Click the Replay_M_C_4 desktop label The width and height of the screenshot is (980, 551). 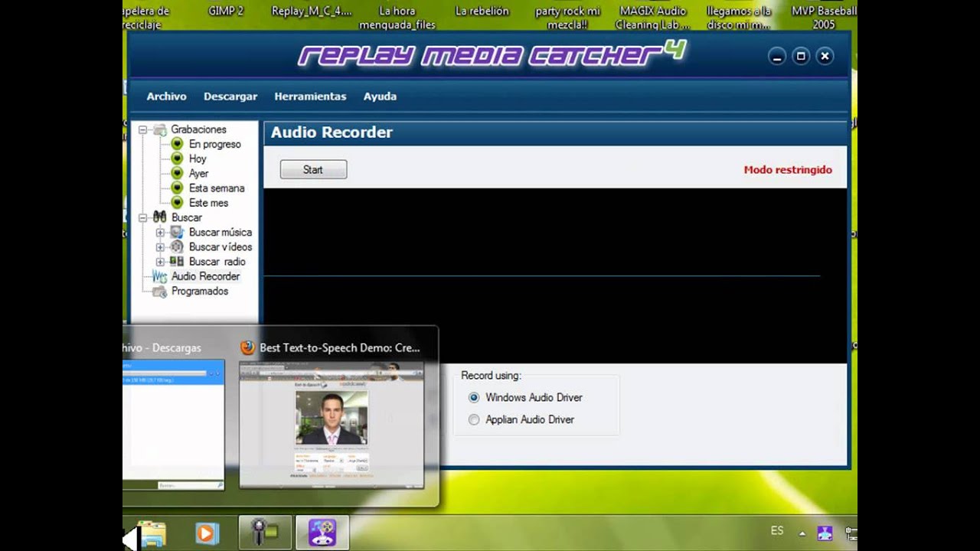point(312,11)
